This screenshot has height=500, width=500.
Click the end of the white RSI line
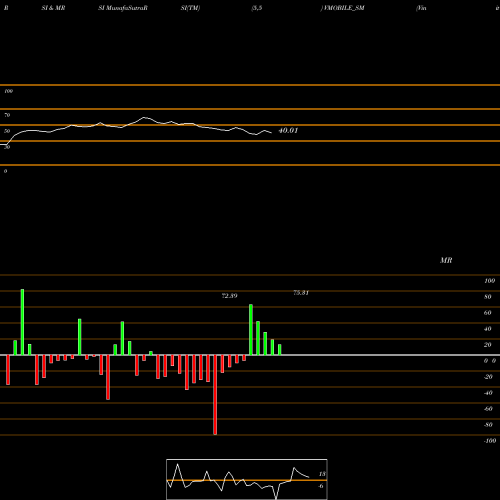click(x=271, y=133)
